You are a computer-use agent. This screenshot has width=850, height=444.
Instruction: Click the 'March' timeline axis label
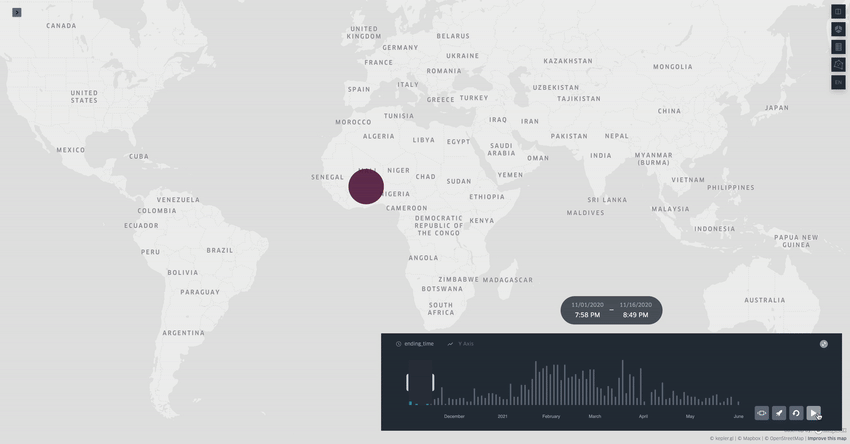tap(595, 416)
